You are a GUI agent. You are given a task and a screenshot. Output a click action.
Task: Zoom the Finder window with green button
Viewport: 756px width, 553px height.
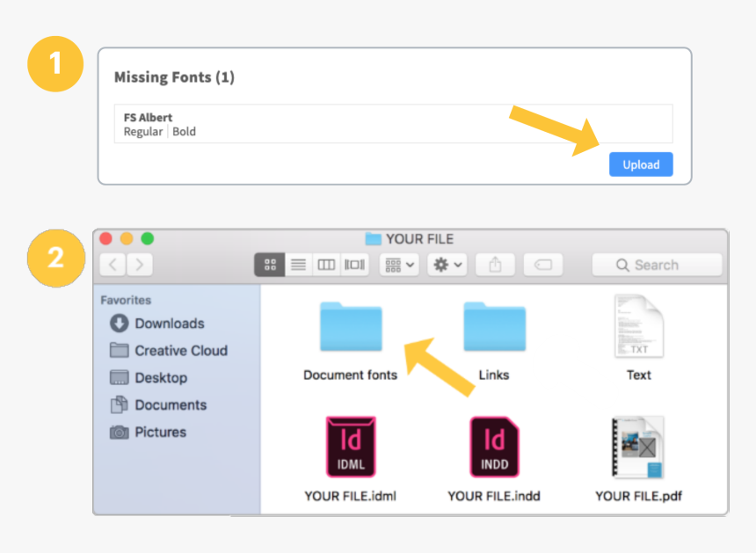coord(148,238)
